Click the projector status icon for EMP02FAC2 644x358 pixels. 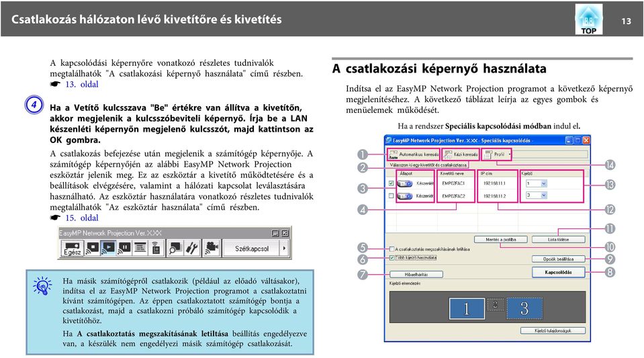click(x=405, y=196)
